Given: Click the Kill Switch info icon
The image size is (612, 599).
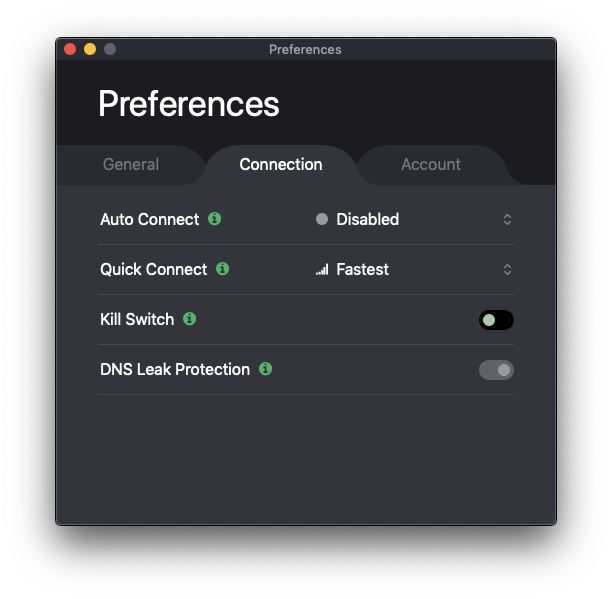Looking at the screenshot, I should pyautogui.click(x=190, y=319).
